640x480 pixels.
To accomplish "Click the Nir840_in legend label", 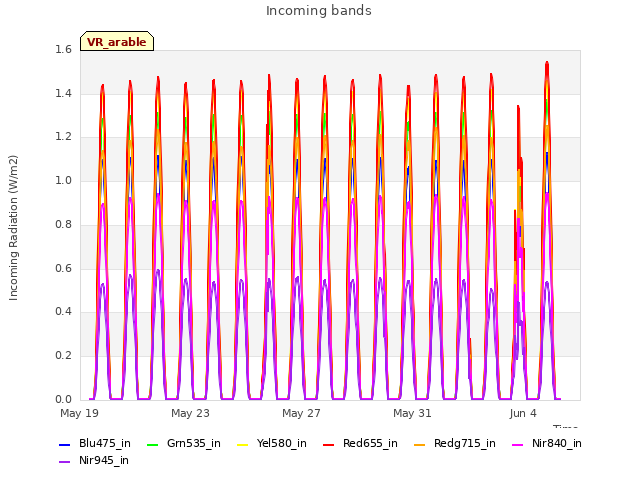I will point(557,443).
